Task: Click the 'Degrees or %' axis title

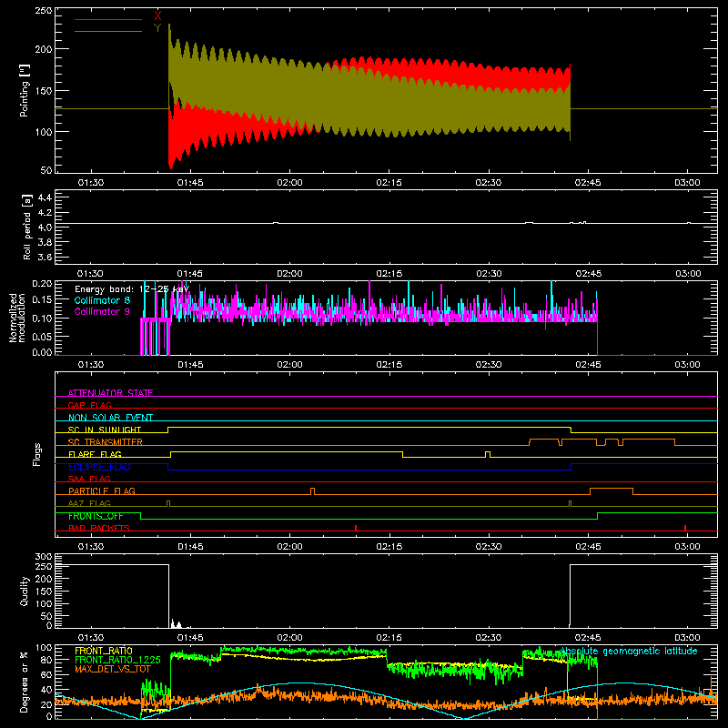Action: coord(25,682)
